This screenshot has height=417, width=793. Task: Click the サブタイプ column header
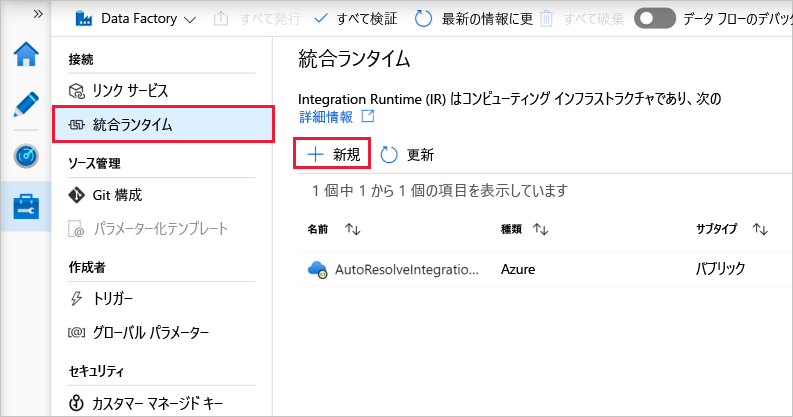(x=716, y=229)
